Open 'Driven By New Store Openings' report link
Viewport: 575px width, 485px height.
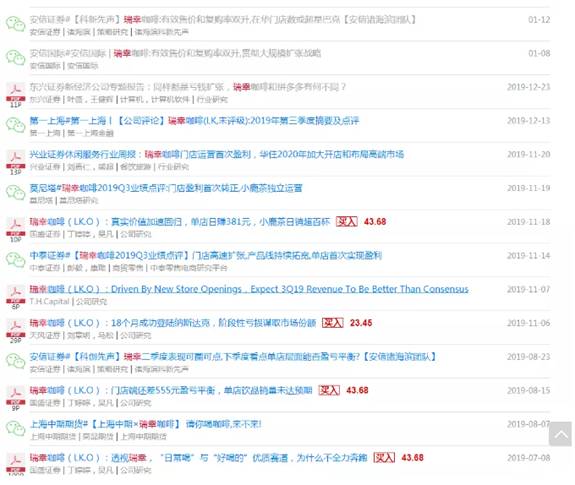(249, 289)
